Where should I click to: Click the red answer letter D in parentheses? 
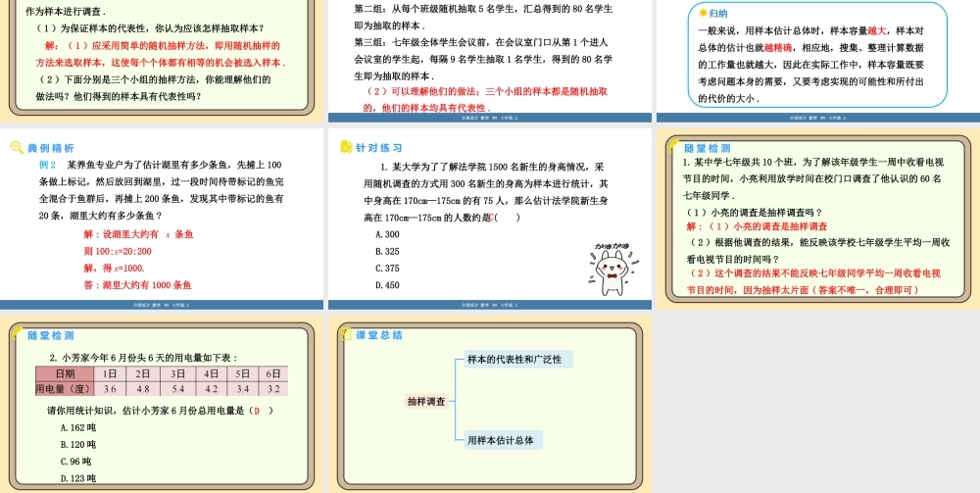(256, 411)
